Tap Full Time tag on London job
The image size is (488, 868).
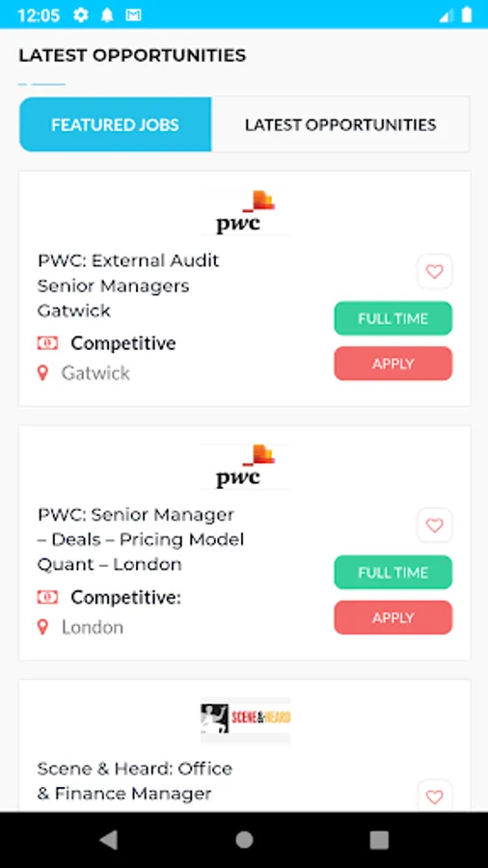click(x=393, y=572)
